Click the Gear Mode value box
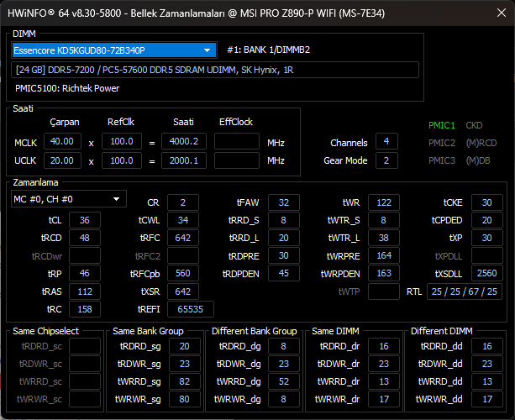Image resolution: width=515 pixels, height=420 pixels. pyautogui.click(x=386, y=160)
